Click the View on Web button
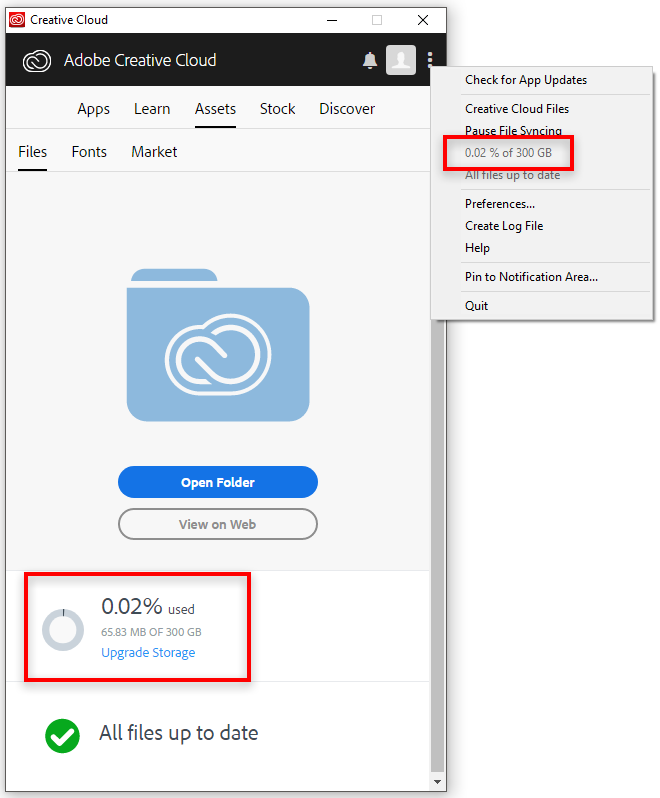Screen dimensions: 660x798 [x=218, y=524]
